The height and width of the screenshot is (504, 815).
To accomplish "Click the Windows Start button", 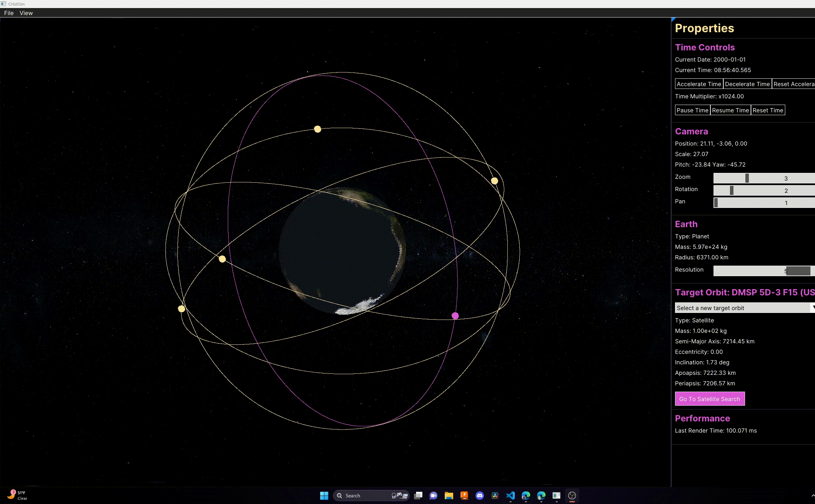I will (x=324, y=495).
